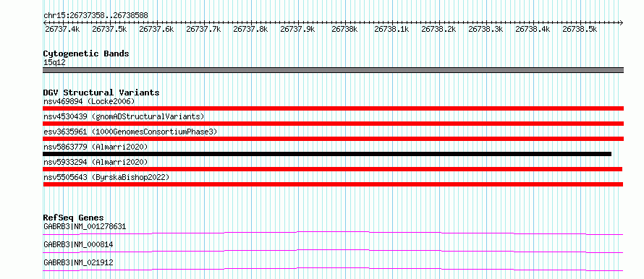Screen dimensions: 644x279
Task: Click red bar under nsv5505643
Action: click(333, 184)
